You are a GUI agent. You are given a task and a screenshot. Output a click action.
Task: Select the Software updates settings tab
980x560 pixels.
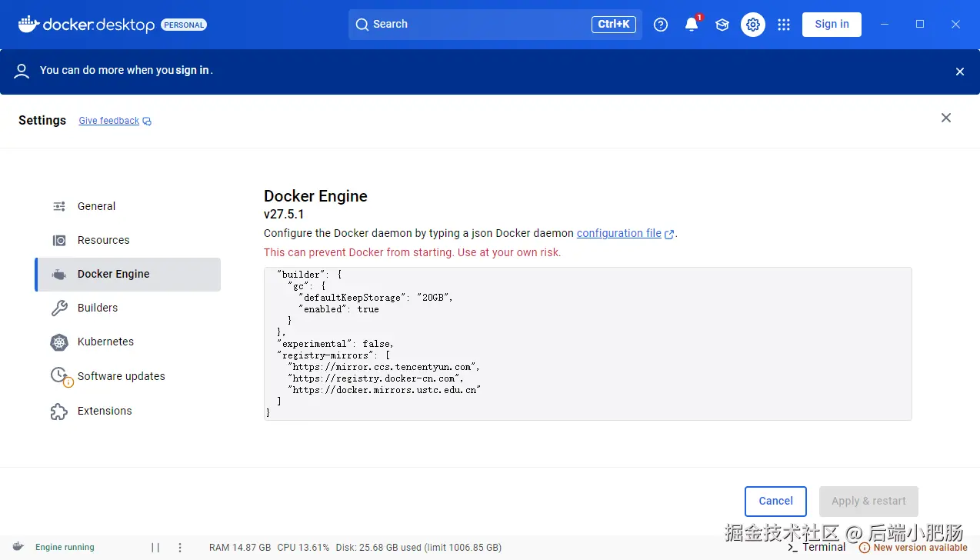(128, 376)
